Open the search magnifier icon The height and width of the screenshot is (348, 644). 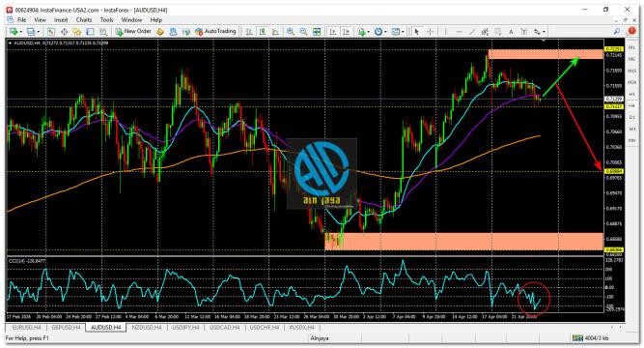(617, 31)
